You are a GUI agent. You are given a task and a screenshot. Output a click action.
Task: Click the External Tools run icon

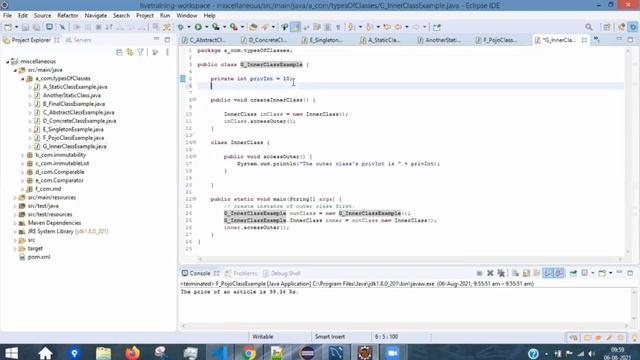234,27
